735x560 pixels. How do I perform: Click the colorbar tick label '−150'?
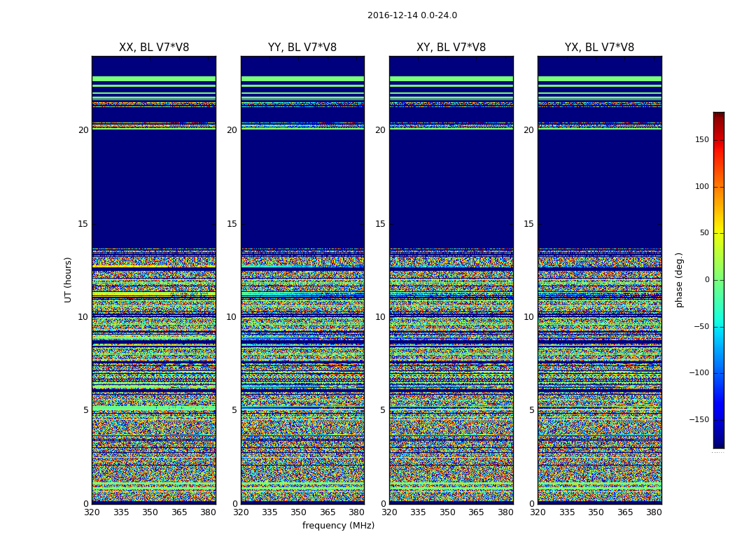click(x=699, y=419)
